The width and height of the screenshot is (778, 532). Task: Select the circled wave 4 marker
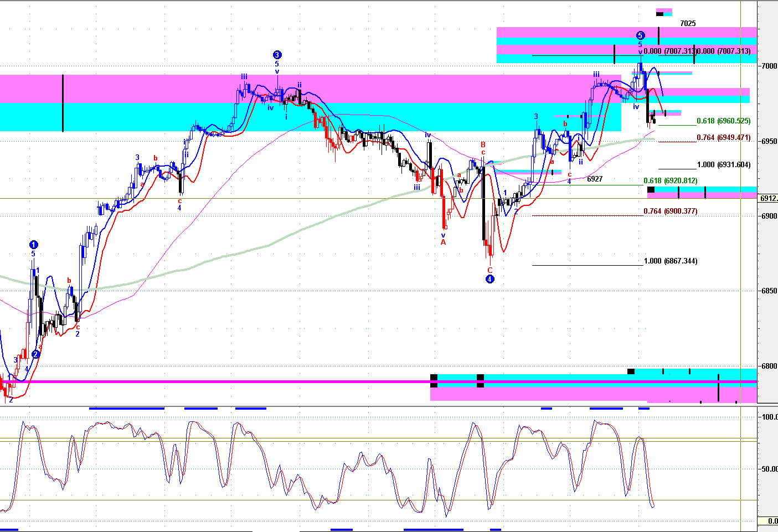[490, 279]
